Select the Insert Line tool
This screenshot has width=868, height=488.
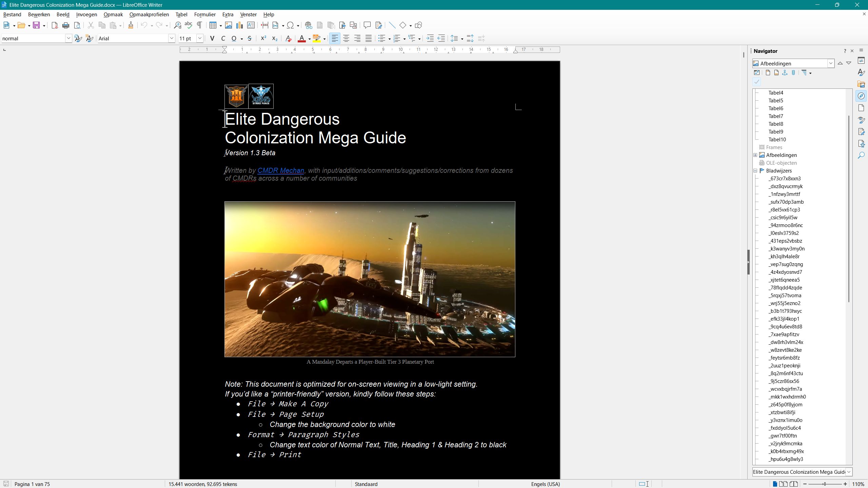(392, 25)
